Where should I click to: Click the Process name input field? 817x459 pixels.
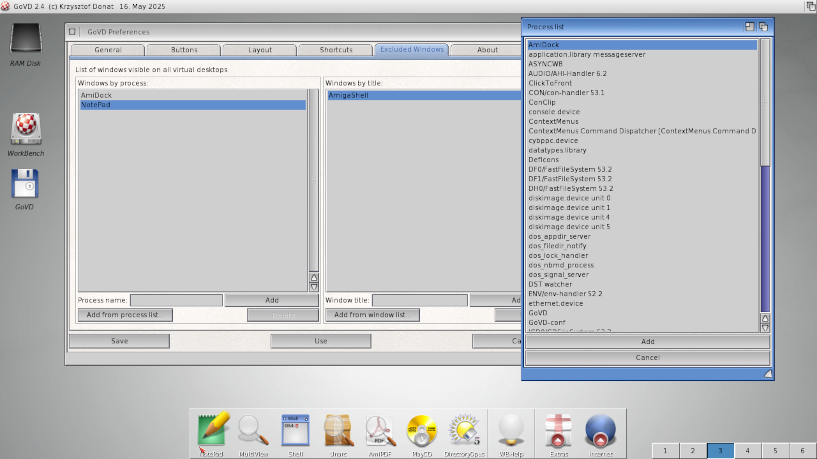click(176, 300)
